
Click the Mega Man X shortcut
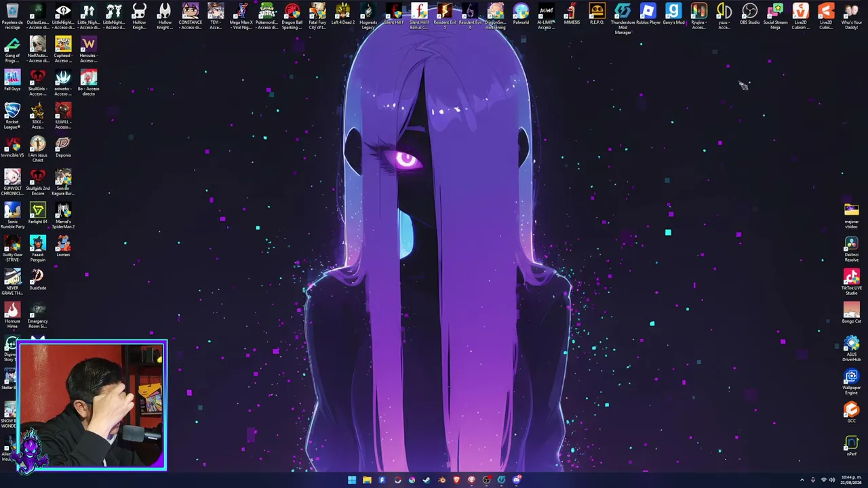(x=241, y=16)
